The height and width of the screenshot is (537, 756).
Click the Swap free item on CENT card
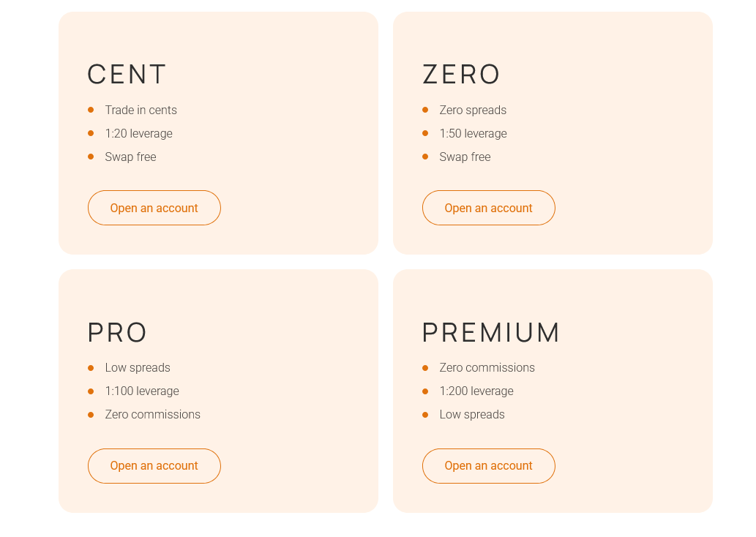(x=130, y=157)
